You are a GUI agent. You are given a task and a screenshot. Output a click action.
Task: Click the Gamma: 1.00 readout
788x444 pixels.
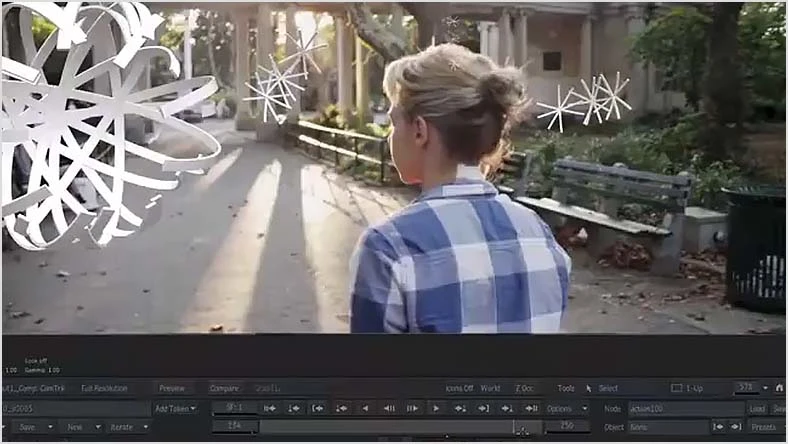(x=42, y=370)
